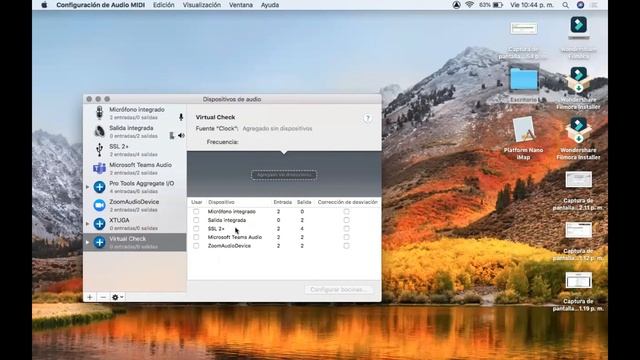Viewport: 640px width, 360px height.
Task: Click the Corrección de desviación column header
Action: (x=347, y=202)
